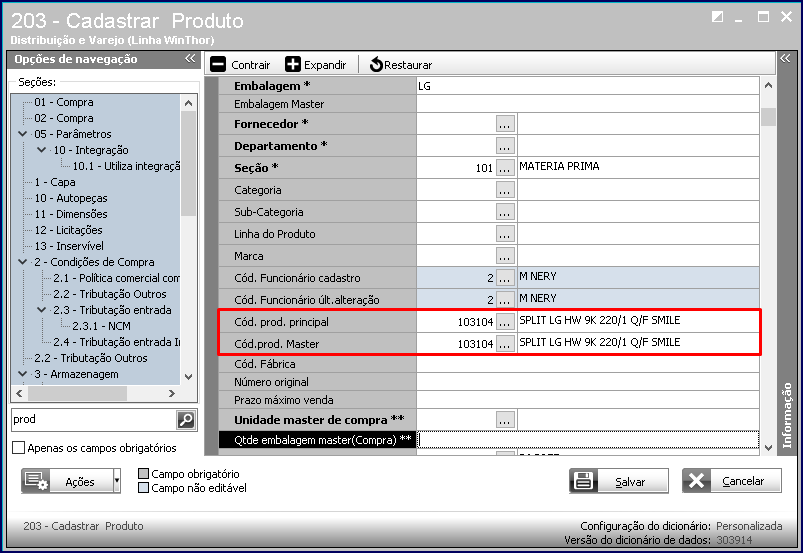Collapse 2.3 - Tributação entrada node

(42, 310)
